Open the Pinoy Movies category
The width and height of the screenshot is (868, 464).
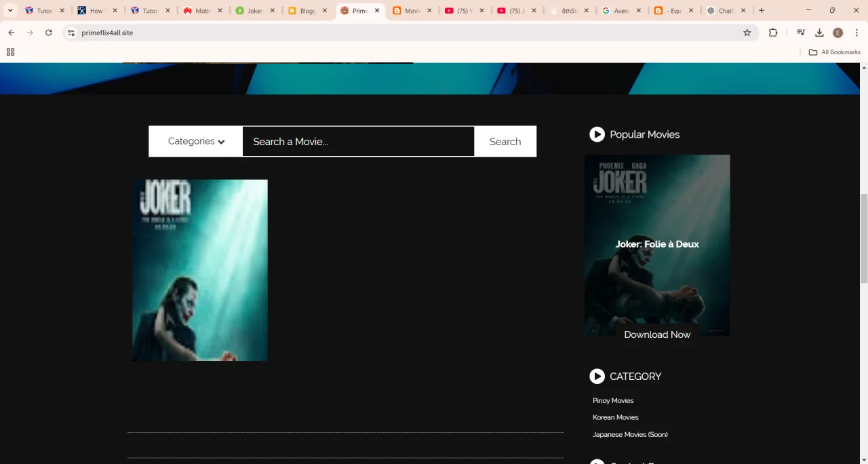[x=613, y=401]
